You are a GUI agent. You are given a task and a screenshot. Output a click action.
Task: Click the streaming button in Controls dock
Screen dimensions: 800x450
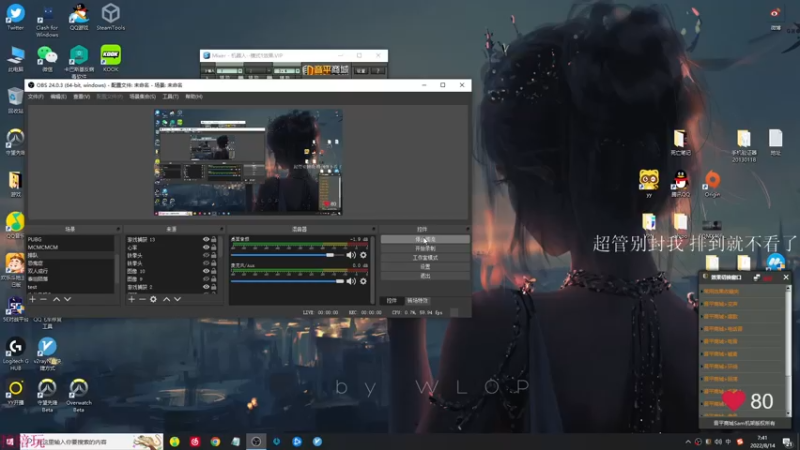click(x=425, y=239)
